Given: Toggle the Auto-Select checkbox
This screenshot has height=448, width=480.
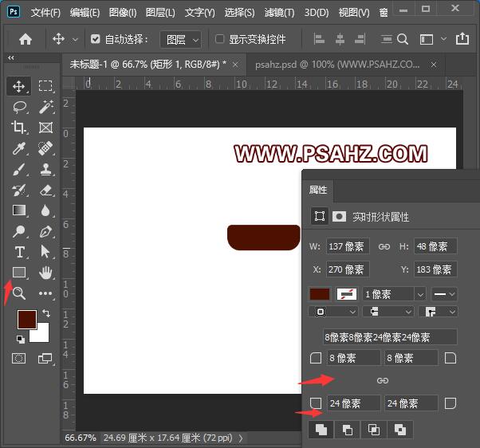Looking at the screenshot, I should (x=95, y=39).
